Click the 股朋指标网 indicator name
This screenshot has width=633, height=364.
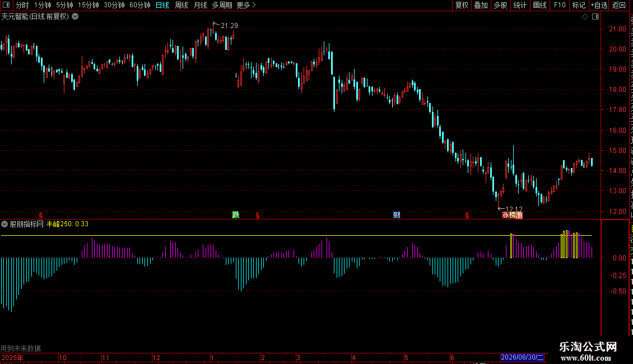(x=27, y=224)
